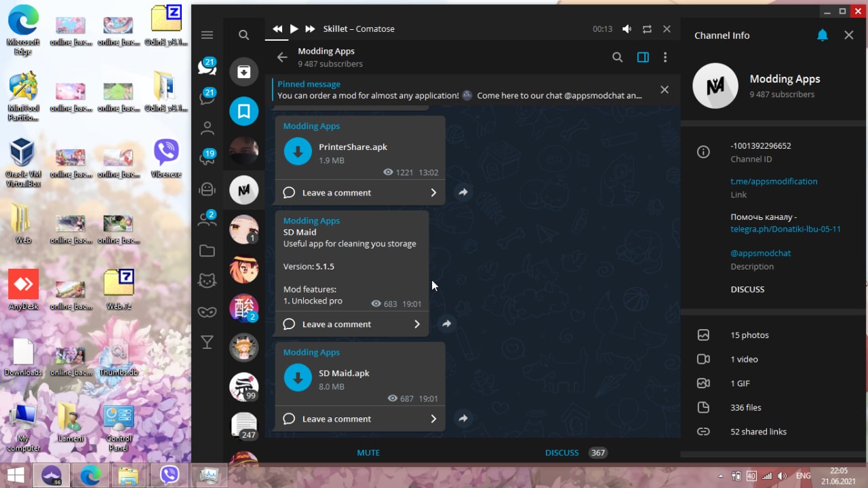868x488 pixels.
Task: Go back using the arrow beside Modding Apps
Action: 282,58
